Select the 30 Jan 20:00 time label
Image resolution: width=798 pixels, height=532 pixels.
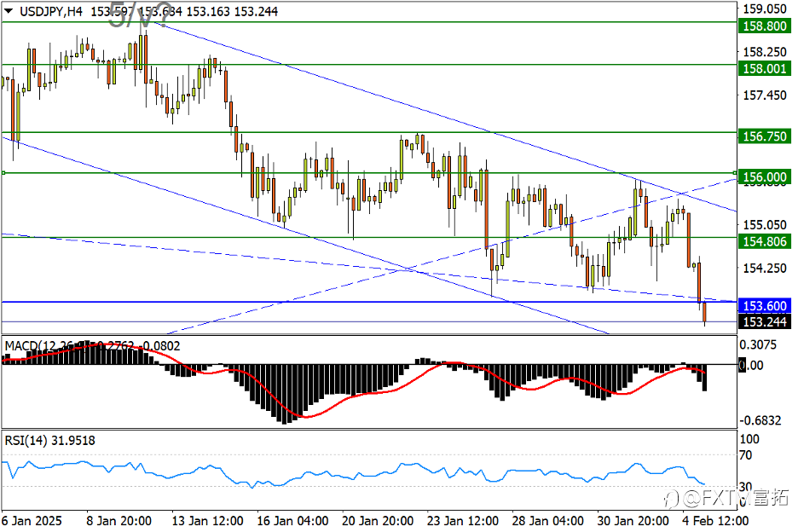tap(633, 521)
